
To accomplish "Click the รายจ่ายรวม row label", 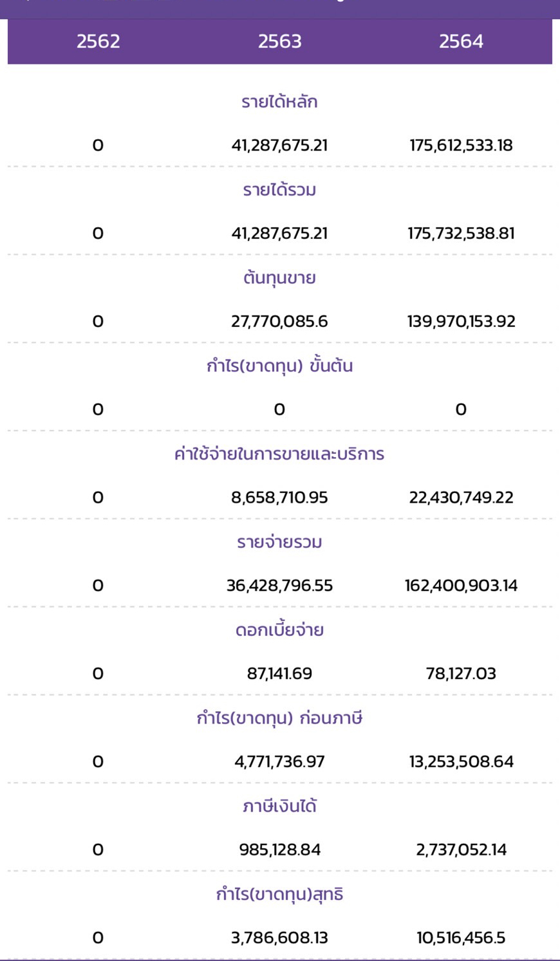I will (x=279, y=542).
